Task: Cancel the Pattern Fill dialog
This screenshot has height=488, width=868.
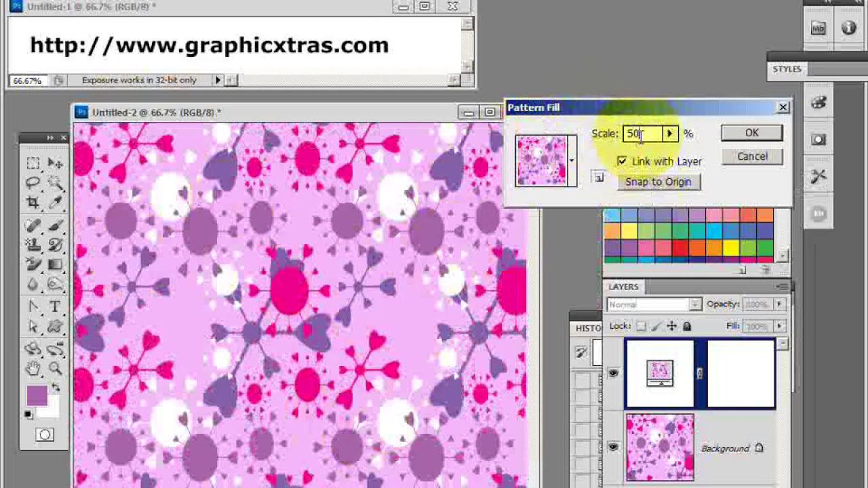Action: coord(751,157)
